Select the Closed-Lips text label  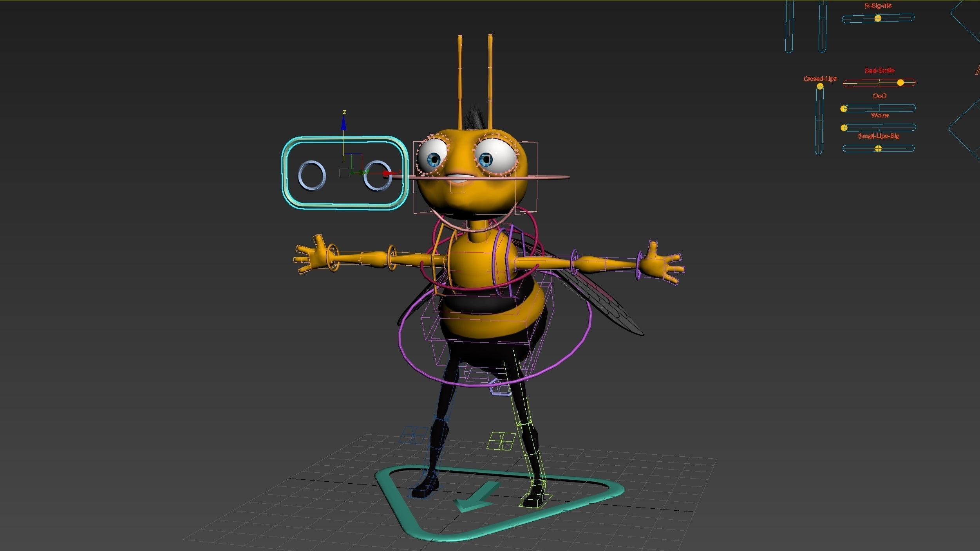(x=820, y=79)
